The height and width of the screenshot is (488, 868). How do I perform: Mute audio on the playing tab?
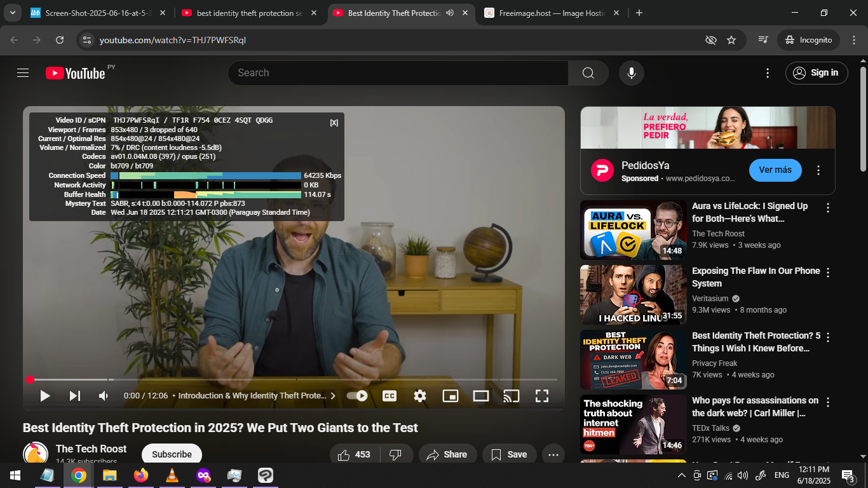(450, 13)
